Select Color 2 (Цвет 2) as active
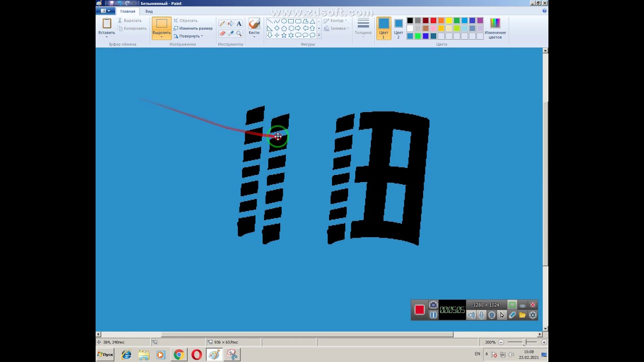Viewport: 644px width, 362px height. [398, 28]
